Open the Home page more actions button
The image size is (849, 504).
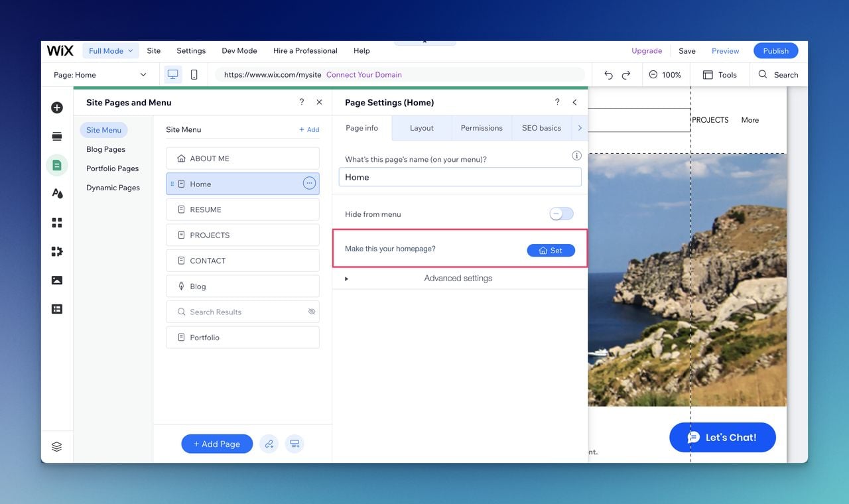[x=309, y=184]
